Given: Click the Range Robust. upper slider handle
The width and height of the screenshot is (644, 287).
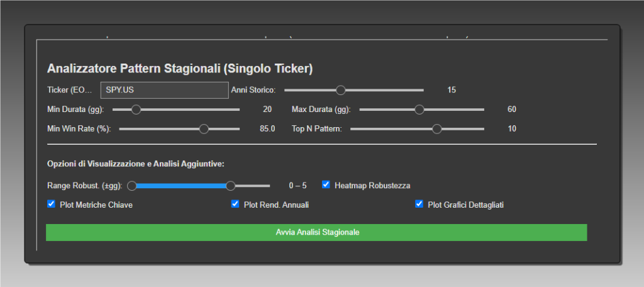Looking at the screenshot, I should 230,186.
